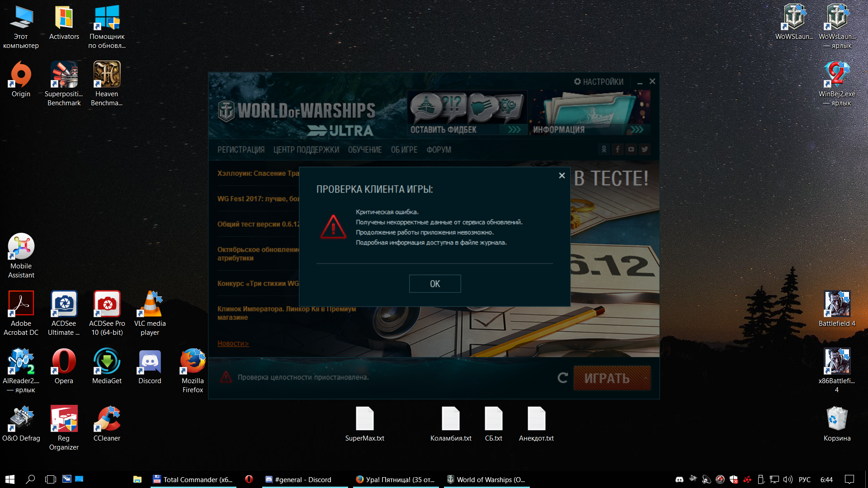The width and height of the screenshot is (868, 488).
Task: Open the Windows Start menu
Action: click(10, 479)
